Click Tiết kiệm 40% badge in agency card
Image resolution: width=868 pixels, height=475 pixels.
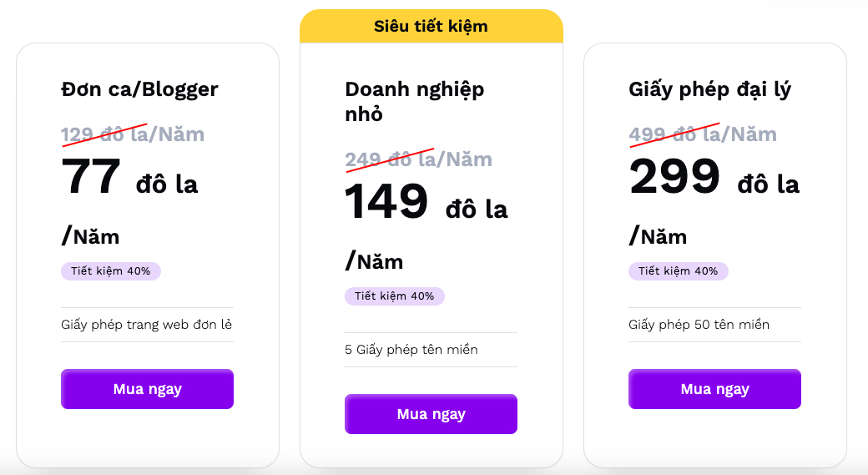[678, 271]
